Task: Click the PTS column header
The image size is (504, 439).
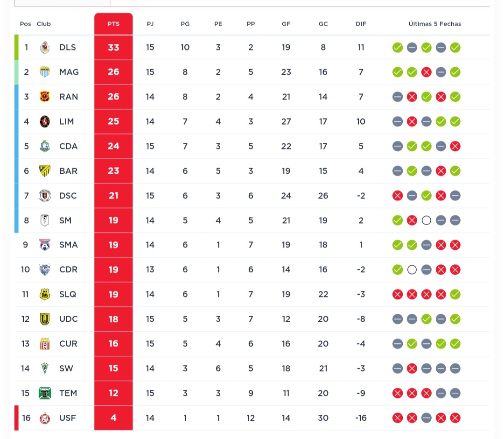Action: (113, 24)
